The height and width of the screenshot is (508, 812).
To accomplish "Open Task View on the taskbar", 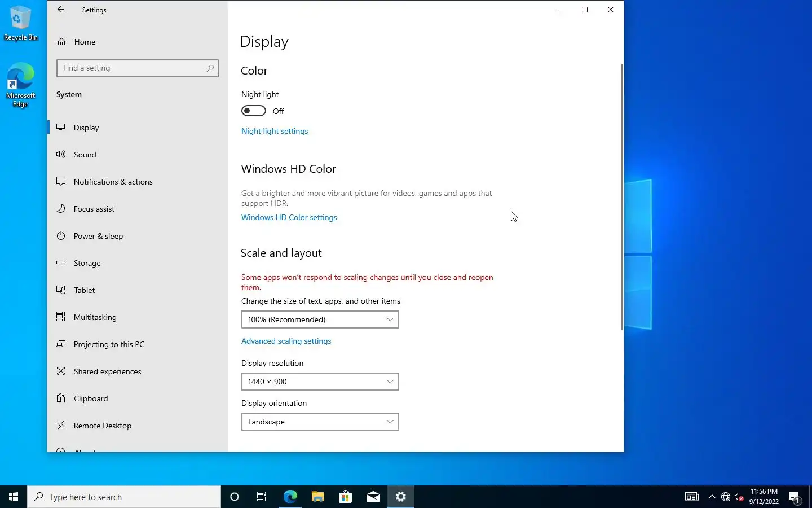I will coord(262,497).
